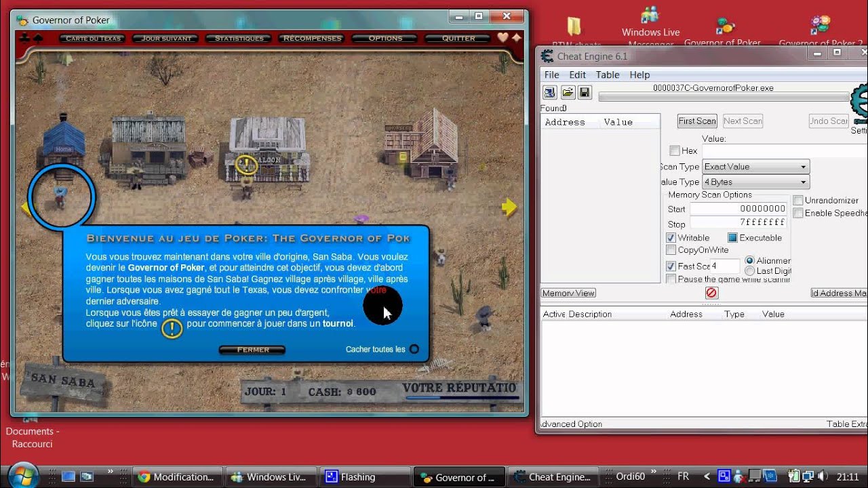
Task: Open Récompenses in game menu
Action: [x=312, y=39]
